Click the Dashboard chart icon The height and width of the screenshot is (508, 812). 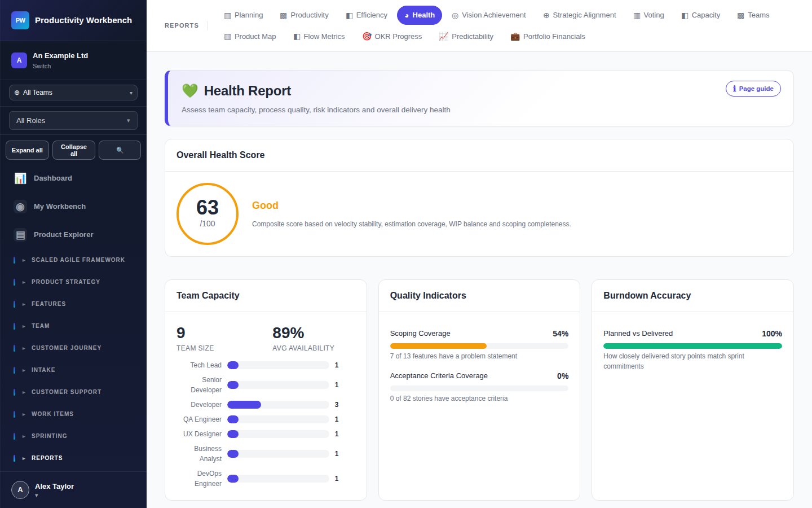(x=20, y=178)
